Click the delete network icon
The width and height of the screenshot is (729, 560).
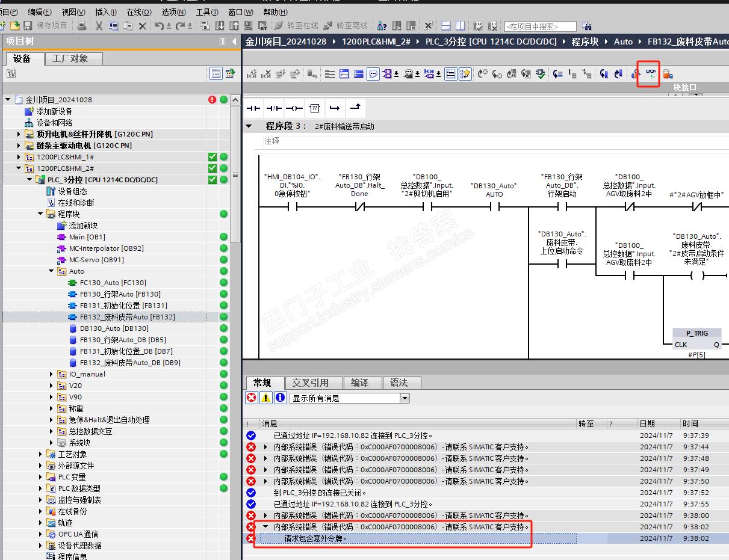[266, 74]
